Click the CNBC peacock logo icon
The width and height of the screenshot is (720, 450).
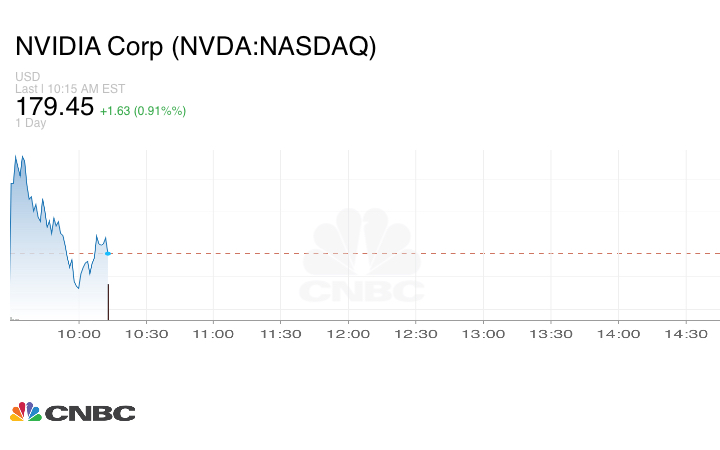pos(25,412)
